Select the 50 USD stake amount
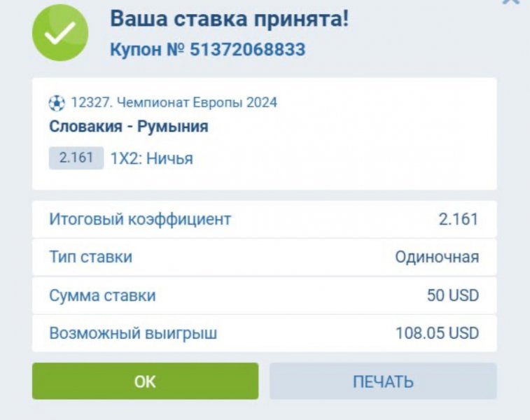The image size is (530, 420). 453,295
